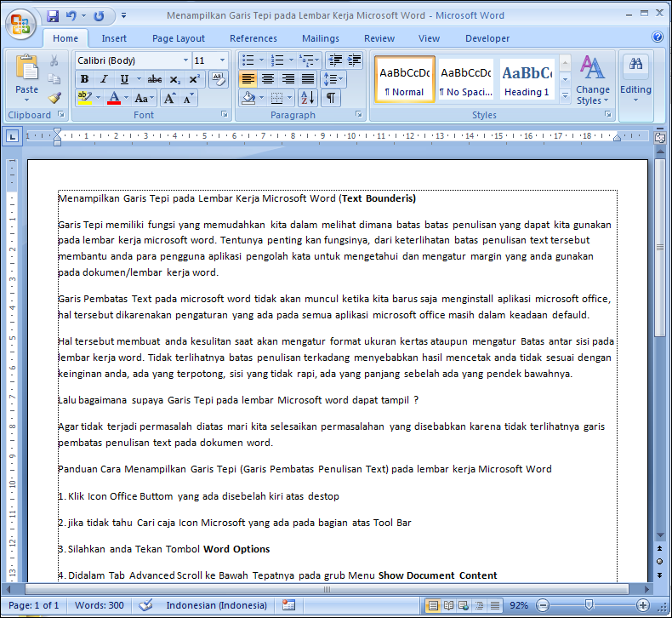Toggle strikethrough formatting
Screen dimensions: 672x618
point(155,79)
